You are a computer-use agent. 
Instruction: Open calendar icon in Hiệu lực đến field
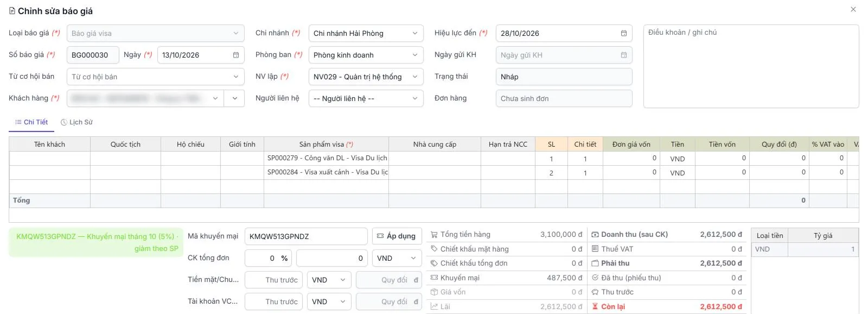click(624, 33)
